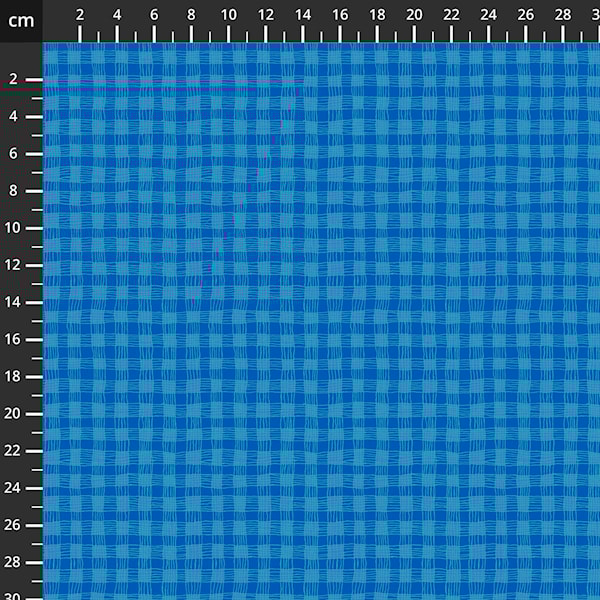Viewport: 600px width, 600px height.
Task: Click the center of the gingham fabric
Action: click(321, 321)
